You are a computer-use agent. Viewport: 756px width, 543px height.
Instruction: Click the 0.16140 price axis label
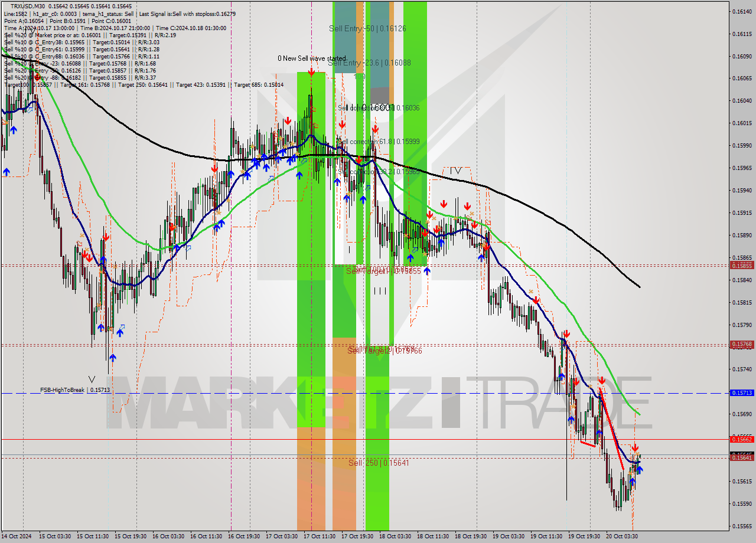(x=742, y=11)
